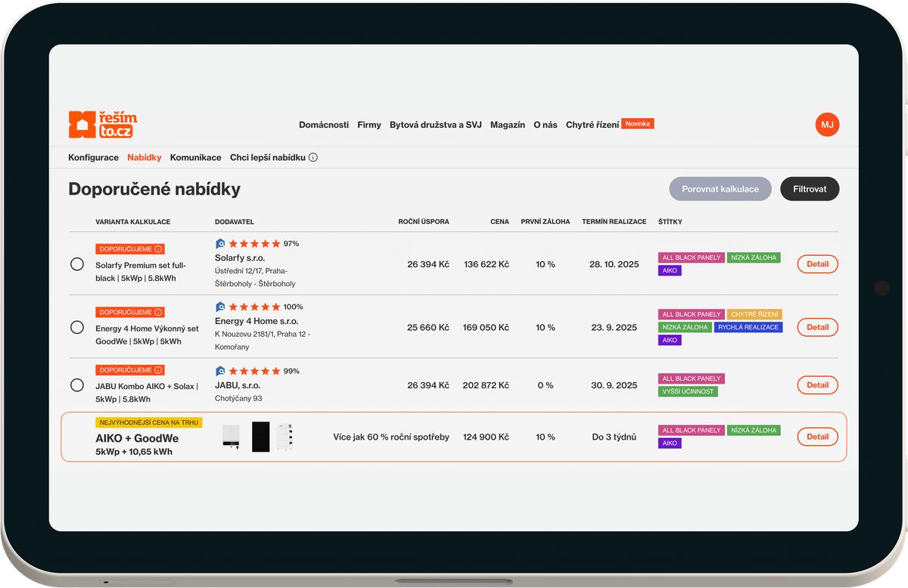Click the Varianta kalkulace column header

tap(133, 222)
